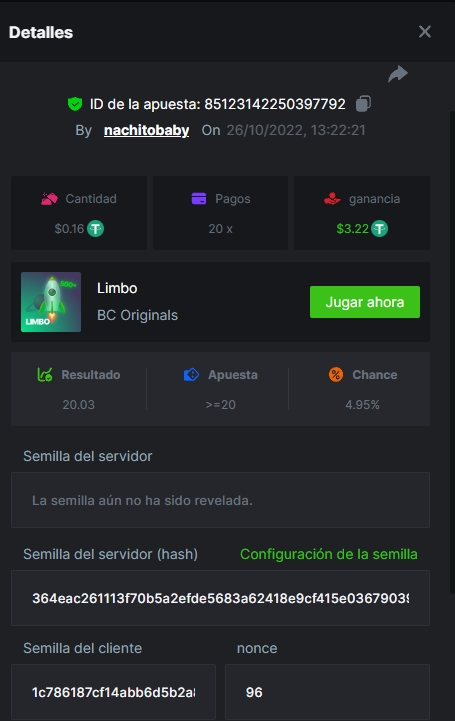Click the green Resultado chart icon
Screen dimensions: 455x721
pyautogui.click(x=45, y=375)
